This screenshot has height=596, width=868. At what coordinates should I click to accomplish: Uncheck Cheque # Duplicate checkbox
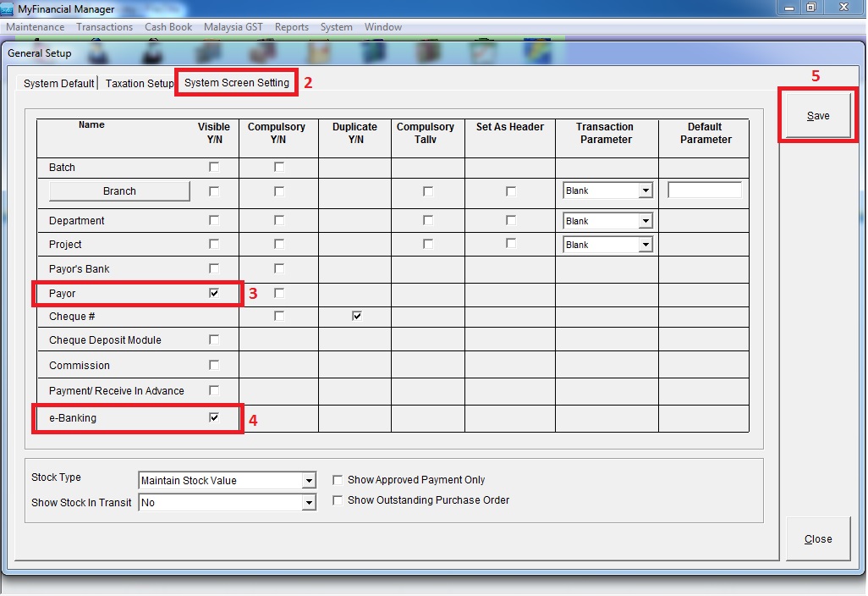[x=357, y=316]
